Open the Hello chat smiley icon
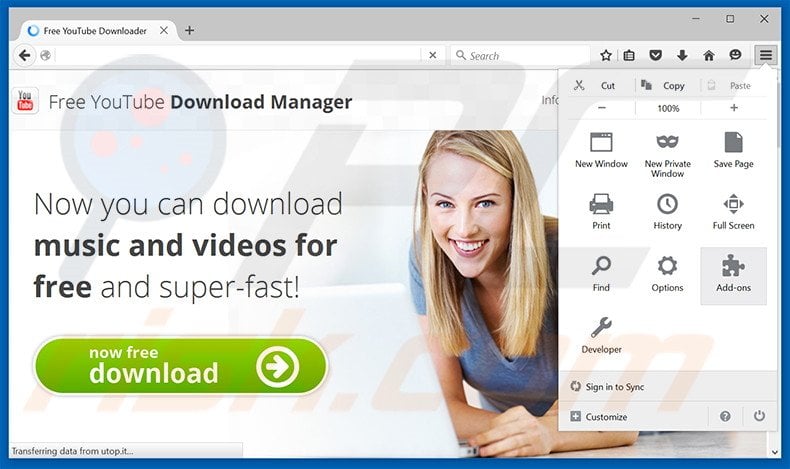 [x=735, y=55]
